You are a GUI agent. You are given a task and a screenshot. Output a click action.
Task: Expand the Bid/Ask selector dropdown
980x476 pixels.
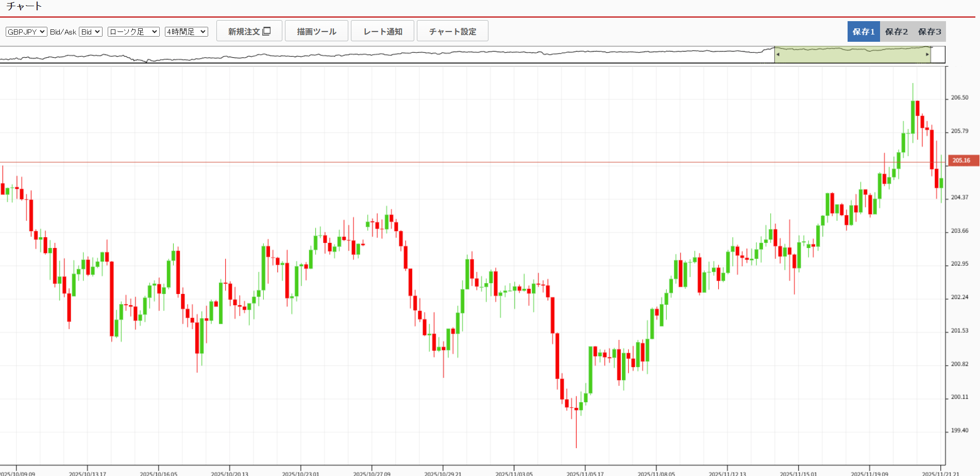(x=91, y=31)
